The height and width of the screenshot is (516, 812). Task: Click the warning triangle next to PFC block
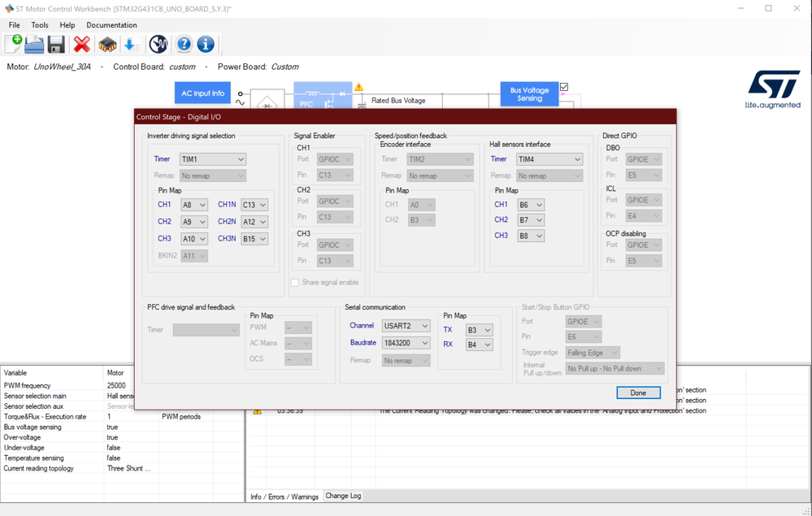pyautogui.click(x=359, y=87)
